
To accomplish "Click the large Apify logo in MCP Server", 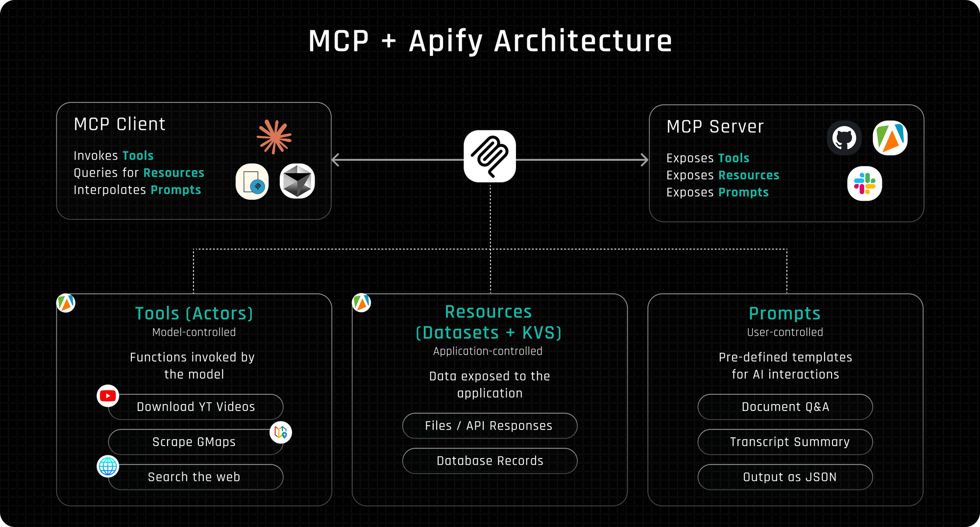I will pyautogui.click(x=890, y=138).
